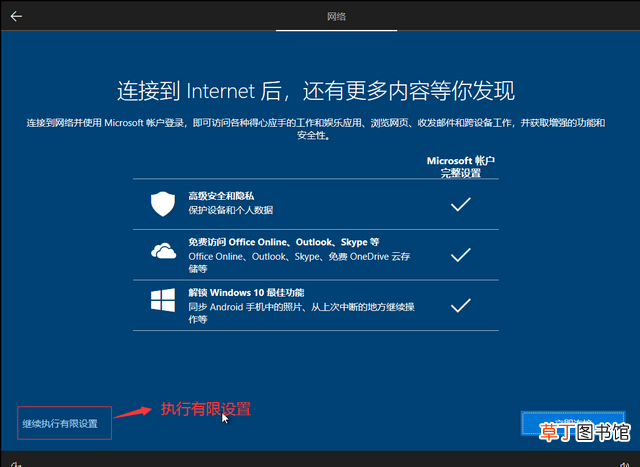Select the 网络 tab in the header
Image resolution: width=640 pixels, height=467 pixels.
(x=336, y=16)
